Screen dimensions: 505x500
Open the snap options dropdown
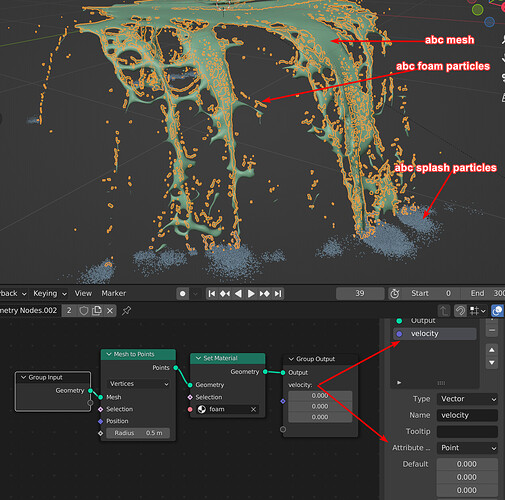(x=478, y=311)
